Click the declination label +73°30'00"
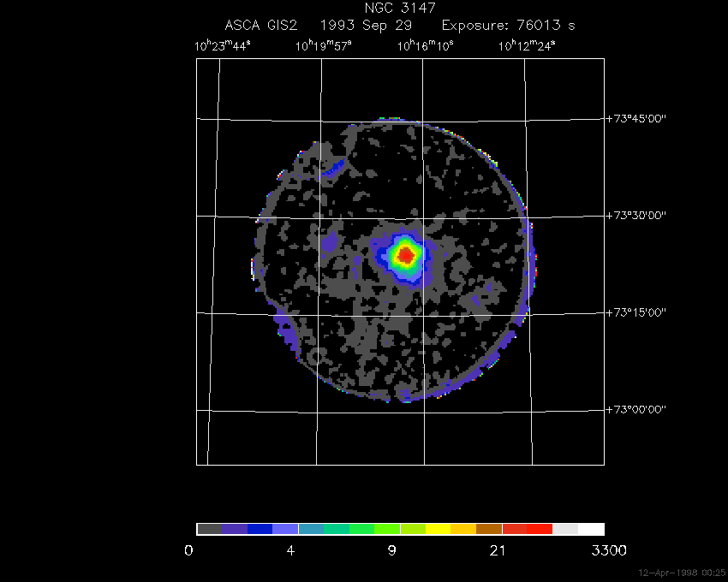Viewport: 728px width, 582px height. tap(636, 216)
